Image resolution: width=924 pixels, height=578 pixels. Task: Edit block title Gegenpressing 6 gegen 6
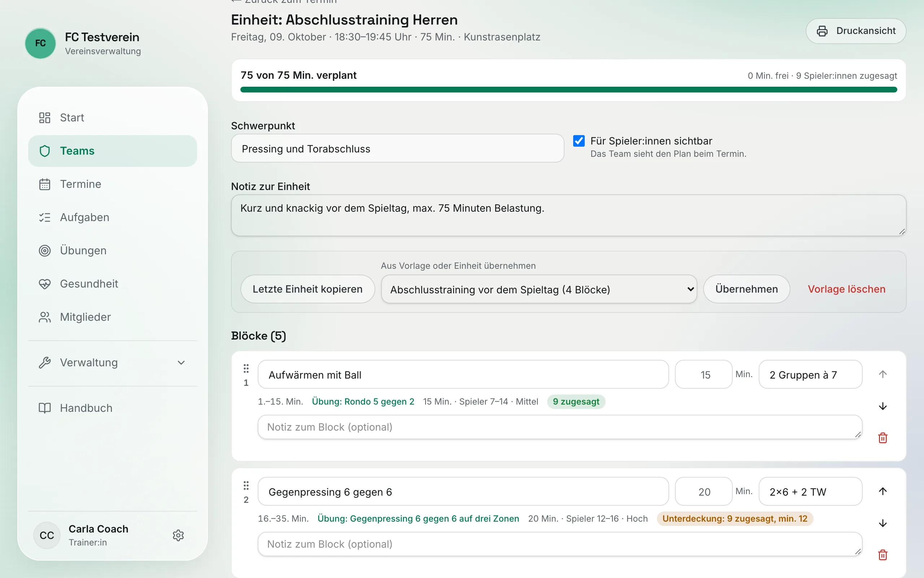point(463,491)
